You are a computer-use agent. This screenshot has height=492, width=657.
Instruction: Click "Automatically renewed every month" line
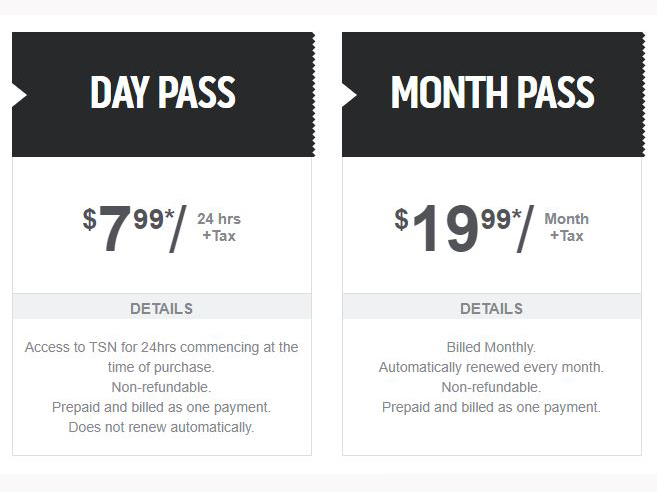pyautogui.click(x=491, y=367)
